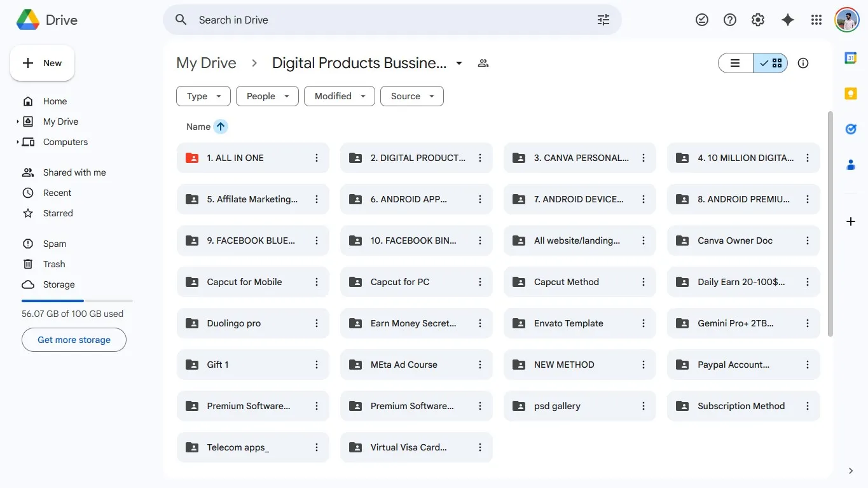Open Tasks from the right side panel
This screenshot has width=868, height=488.
[x=851, y=129]
